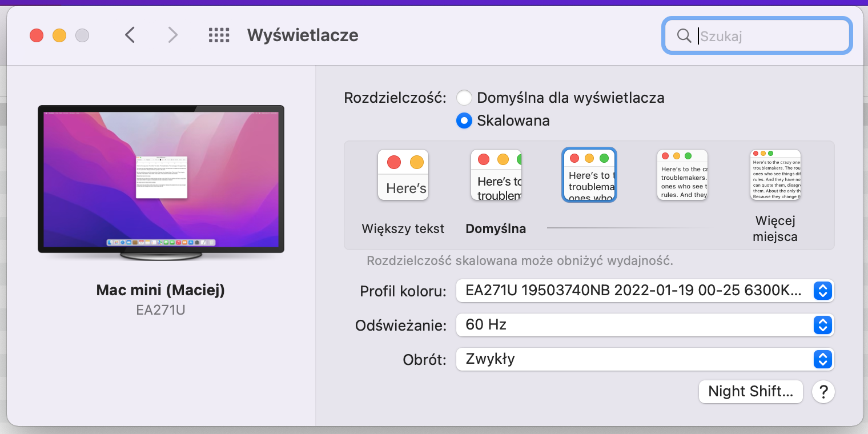868x434 pixels.
Task: Select the 'Większy tekst' resolution thumbnail
Action: (403, 175)
